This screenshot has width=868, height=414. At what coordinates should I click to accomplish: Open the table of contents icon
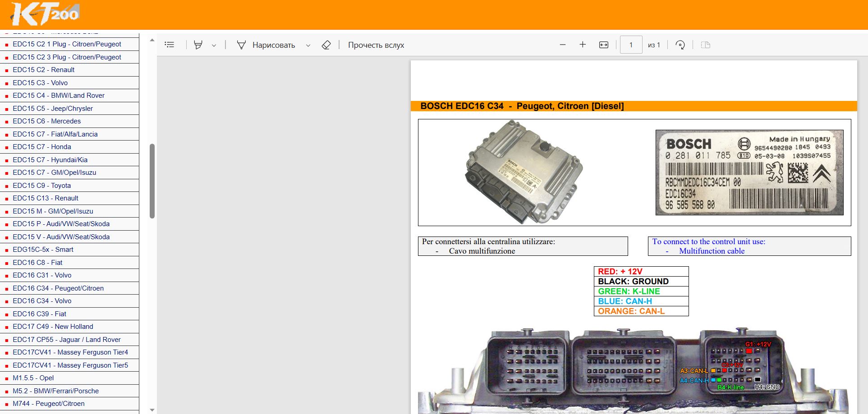170,45
